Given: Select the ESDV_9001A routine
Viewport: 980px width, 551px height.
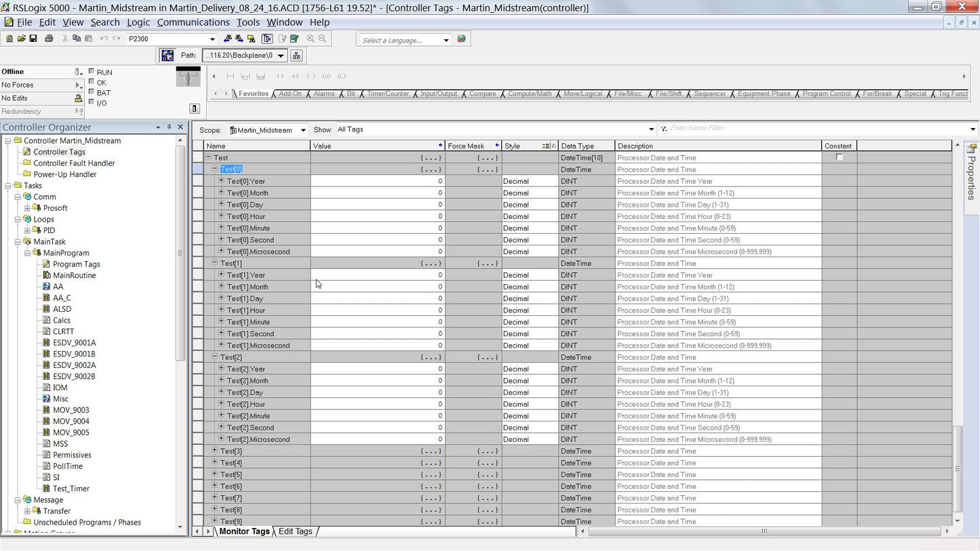Looking at the screenshot, I should click(74, 342).
